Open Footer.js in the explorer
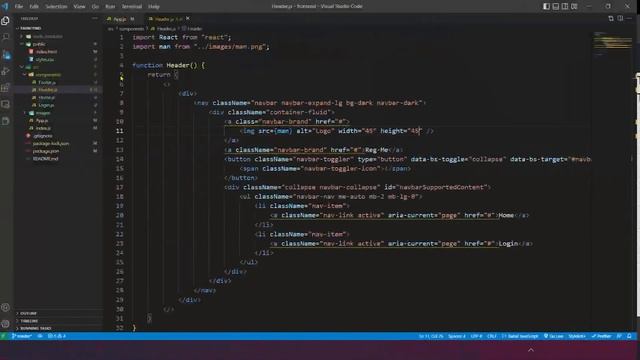 point(47,82)
